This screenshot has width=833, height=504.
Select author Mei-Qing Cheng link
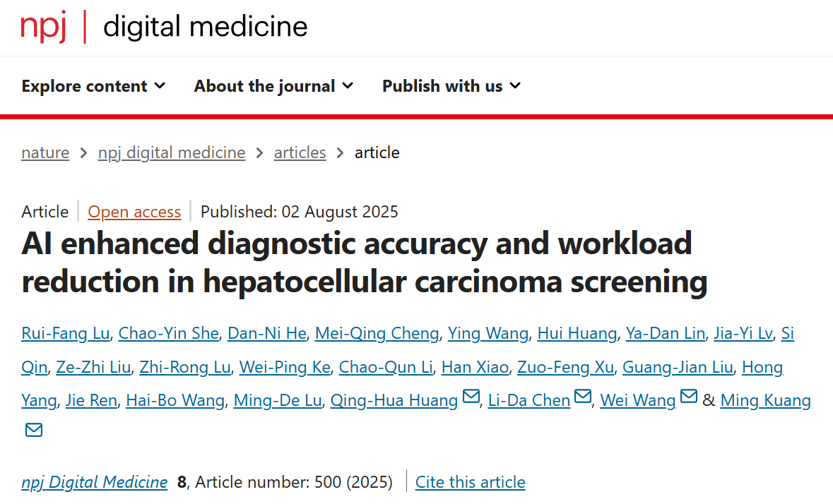pos(377,333)
